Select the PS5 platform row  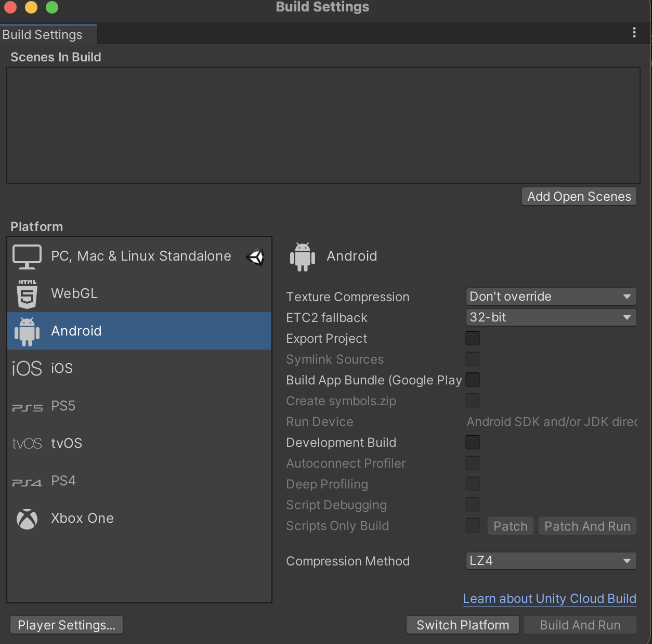(x=139, y=406)
